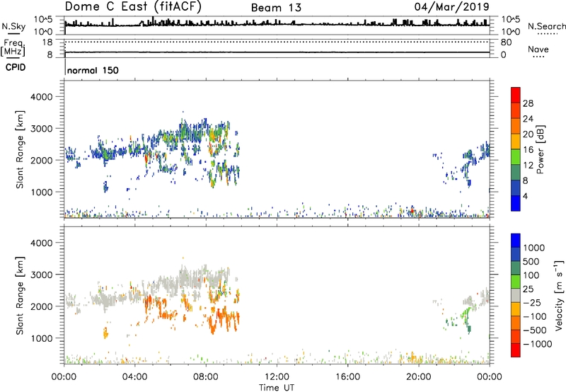Click the gray -25 to 25 velocity swatch
Screen dimensions: 566x392
point(516,295)
